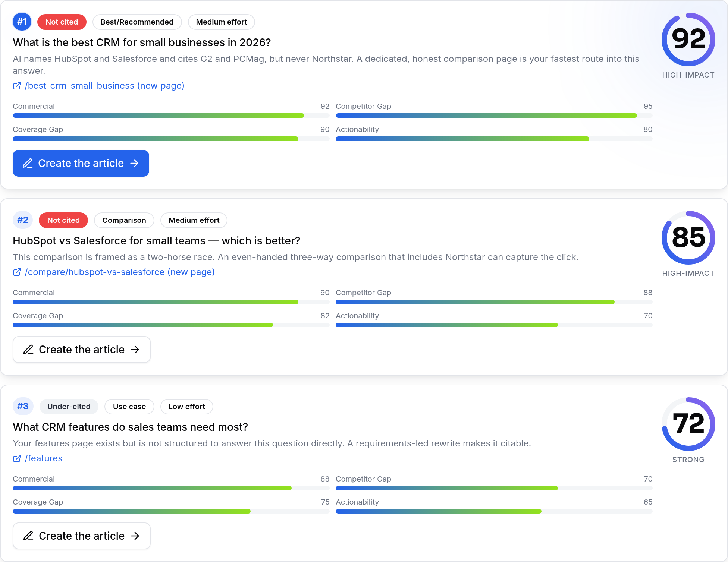Select the Comparison tag

[x=124, y=220]
